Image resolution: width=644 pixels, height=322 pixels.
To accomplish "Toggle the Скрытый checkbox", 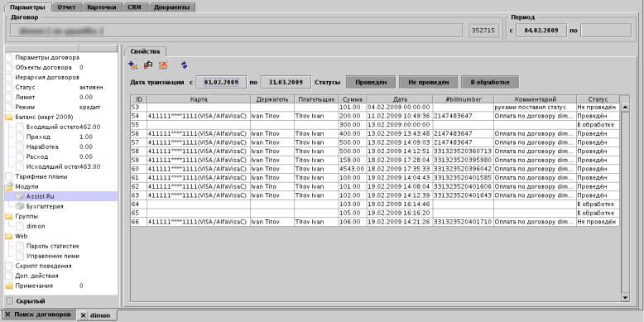I will (10, 301).
